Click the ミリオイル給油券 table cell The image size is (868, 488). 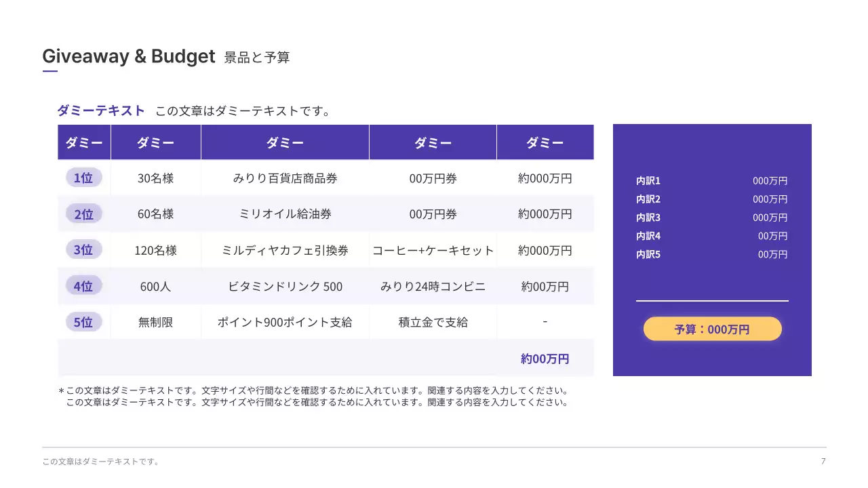(285, 214)
